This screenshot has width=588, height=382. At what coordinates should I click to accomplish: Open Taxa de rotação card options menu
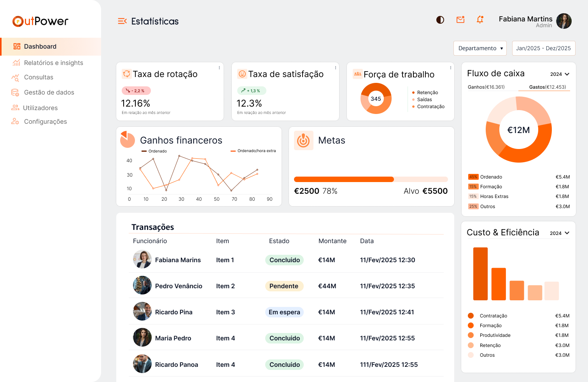point(219,68)
